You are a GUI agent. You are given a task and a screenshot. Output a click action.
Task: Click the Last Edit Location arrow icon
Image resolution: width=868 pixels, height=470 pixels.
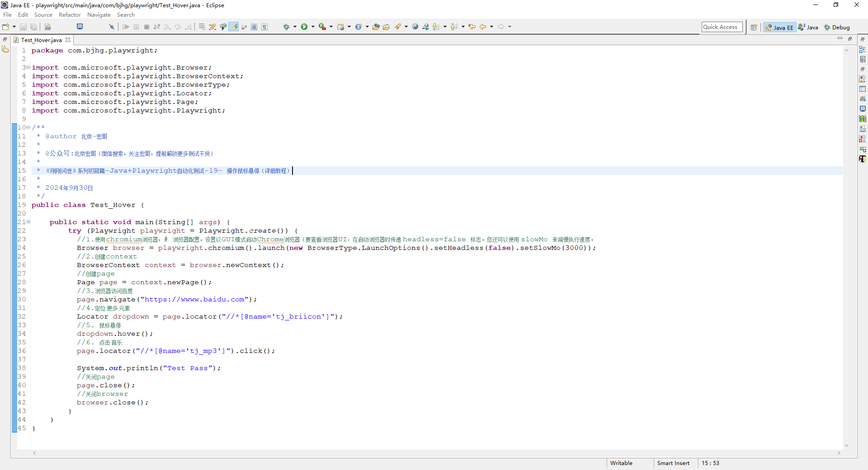[472, 27]
